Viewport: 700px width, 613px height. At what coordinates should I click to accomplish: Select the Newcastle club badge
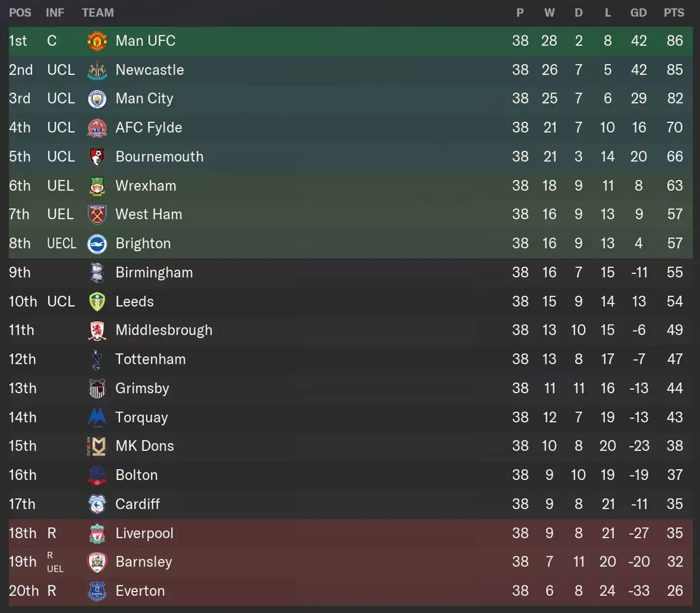click(x=97, y=69)
